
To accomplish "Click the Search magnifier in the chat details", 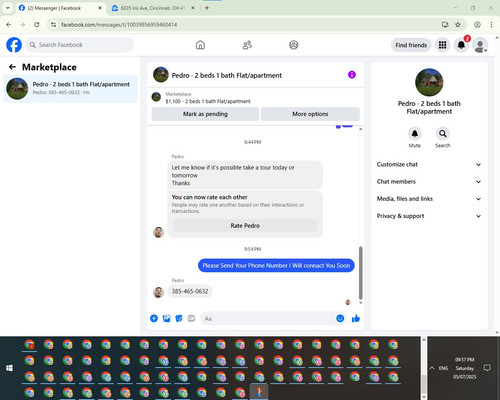I will tap(443, 134).
